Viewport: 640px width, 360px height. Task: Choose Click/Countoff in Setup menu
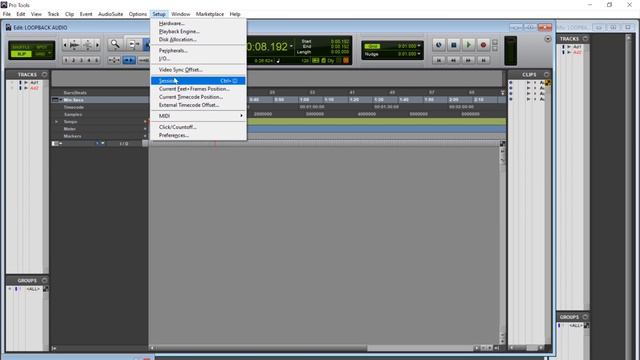coord(198,127)
